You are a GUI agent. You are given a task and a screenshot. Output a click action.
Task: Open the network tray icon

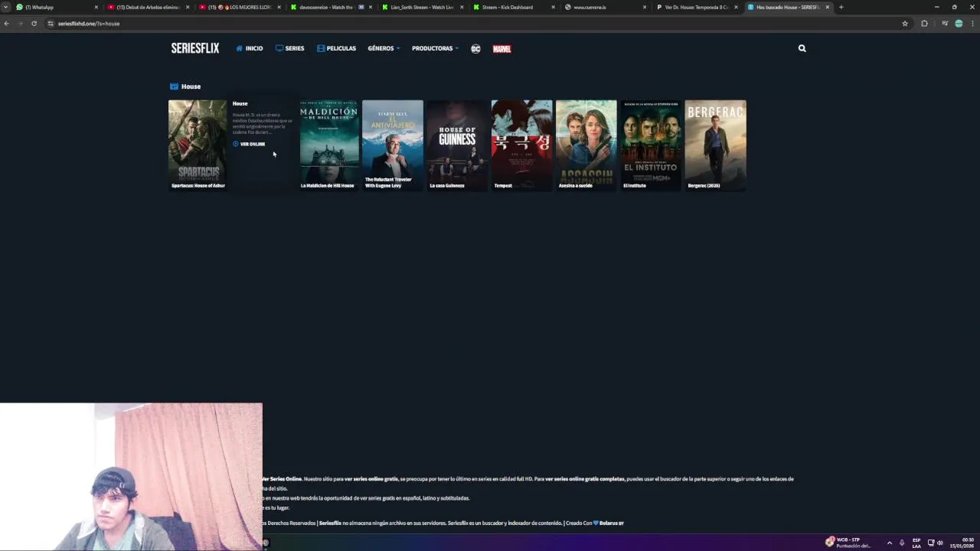(x=931, y=543)
